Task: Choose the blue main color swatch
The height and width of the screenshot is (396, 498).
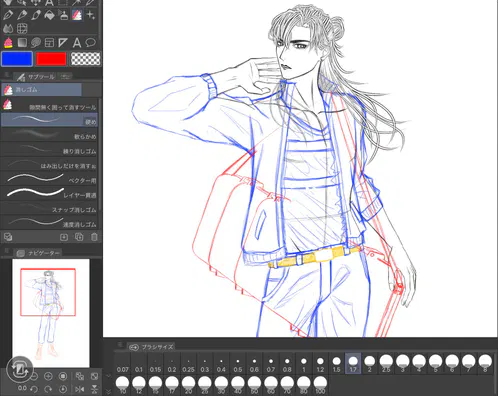Action: pos(17,59)
